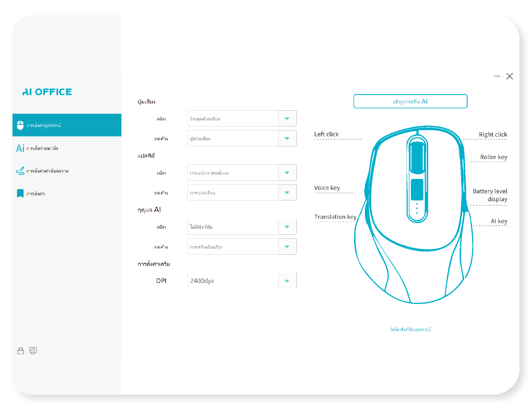Image resolution: width=532 pixels, height=410 pixels.
Task: Click the เข้าสู่การสร้าง AI button
Action: (410, 102)
